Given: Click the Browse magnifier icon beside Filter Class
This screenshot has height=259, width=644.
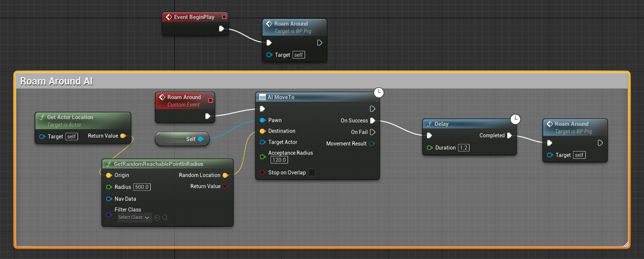Looking at the screenshot, I should 165,218.
